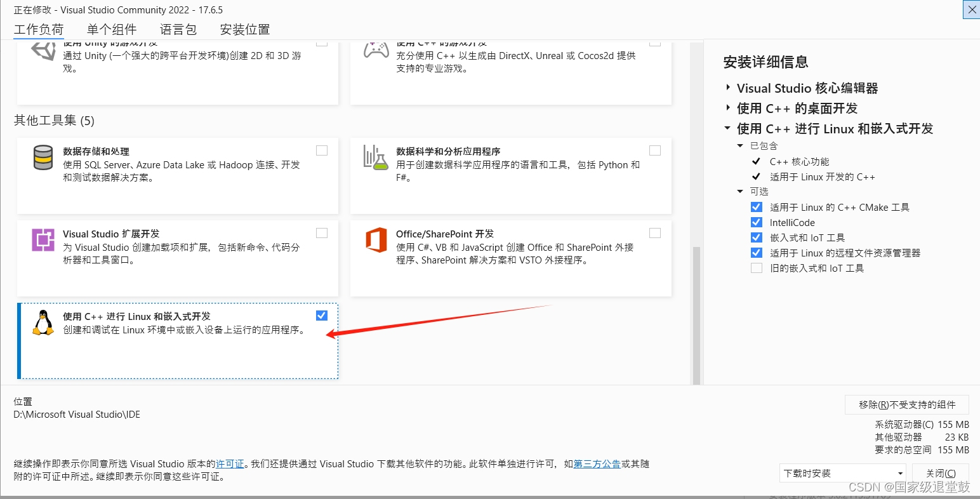
Task: Click the 系统驱动器(C) 155 MB entry
Action: point(922,425)
